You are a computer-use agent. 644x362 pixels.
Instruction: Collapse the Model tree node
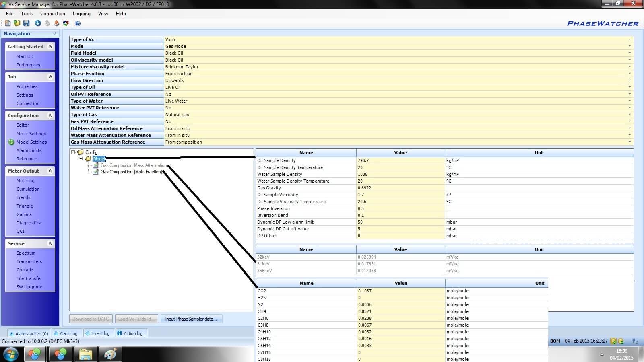click(80, 158)
